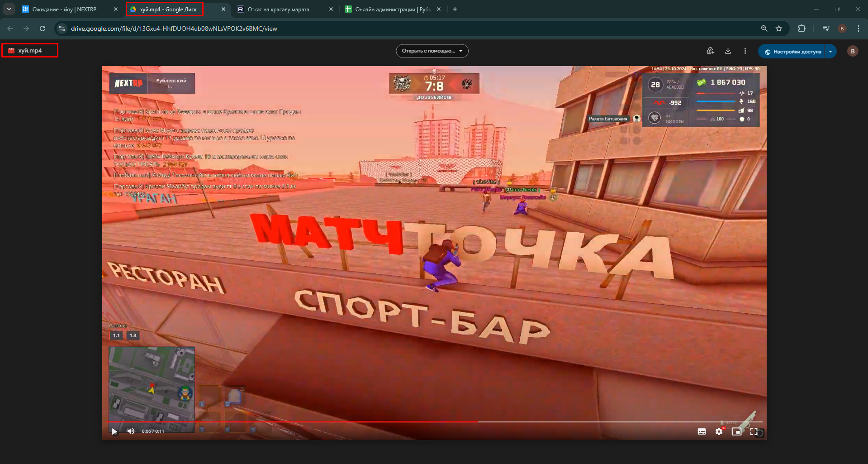Image resolution: width=868 pixels, height=464 pixels.
Task: Open browser extensions puzzle icon
Action: click(x=802, y=29)
